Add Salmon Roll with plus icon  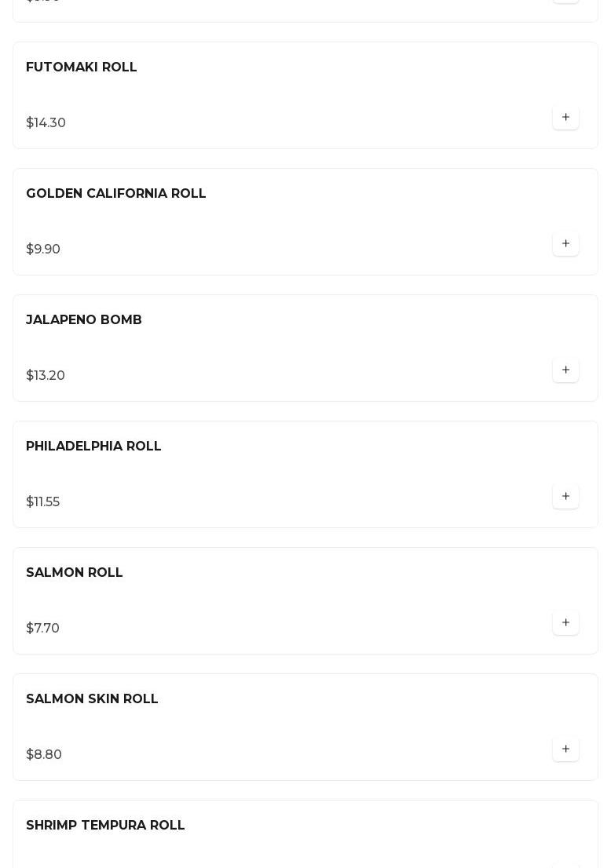tap(565, 623)
